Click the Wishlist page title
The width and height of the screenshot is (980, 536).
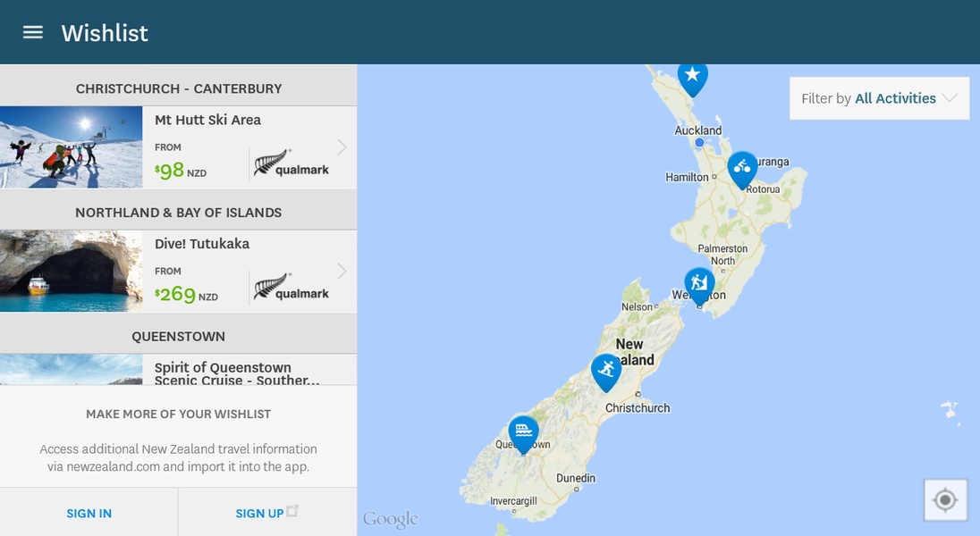pos(105,33)
